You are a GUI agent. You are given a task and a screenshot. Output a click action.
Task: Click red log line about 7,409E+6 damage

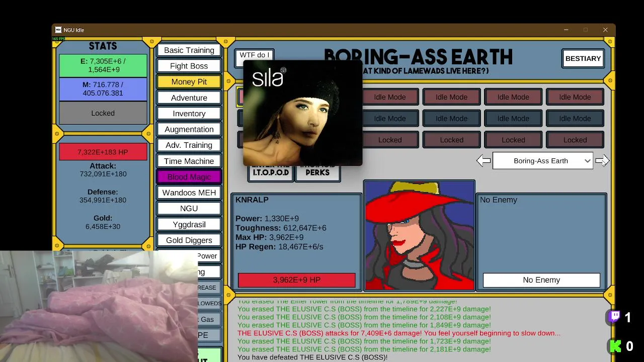[399, 333]
